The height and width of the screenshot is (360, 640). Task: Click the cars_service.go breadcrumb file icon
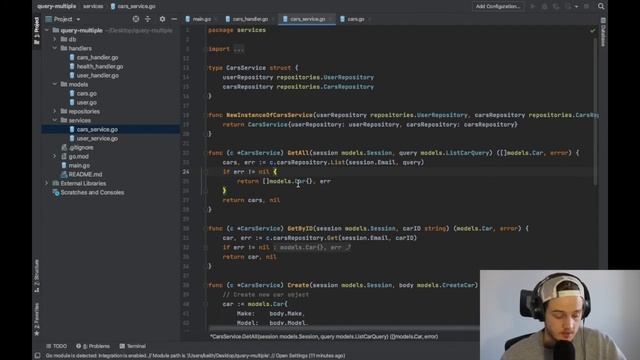tap(113, 7)
